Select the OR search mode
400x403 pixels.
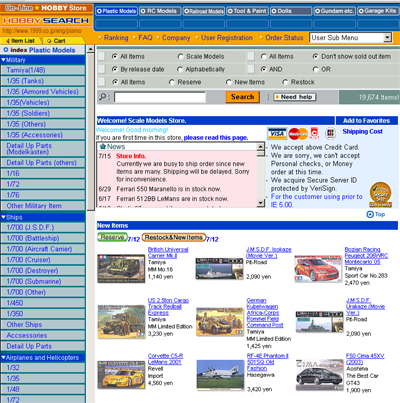pyautogui.click(x=315, y=69)
